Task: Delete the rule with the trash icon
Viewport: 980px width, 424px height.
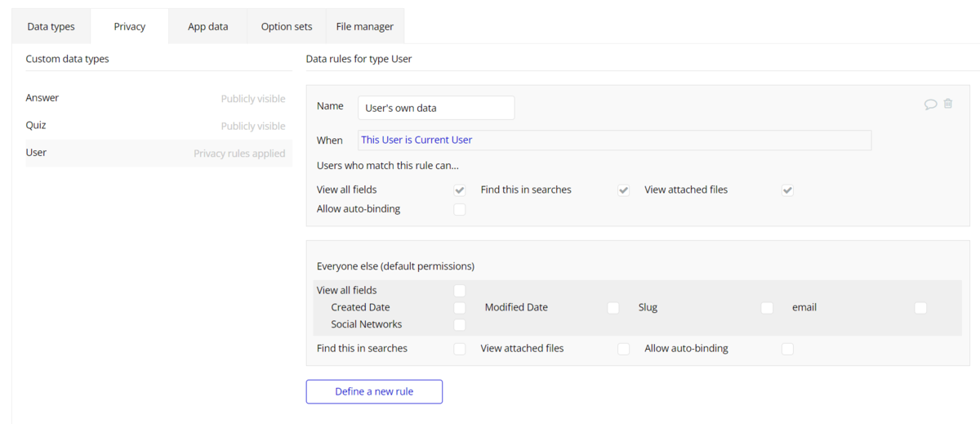Action: tap(948, 104)
